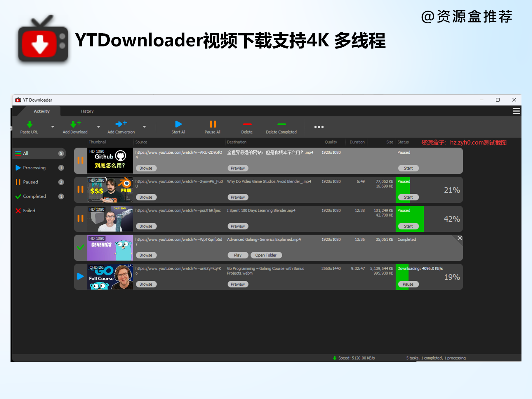Click the Delete Completed toolbar icon
Image resolution: width=532 pixels, height=399 pixels.
point(281,124)
